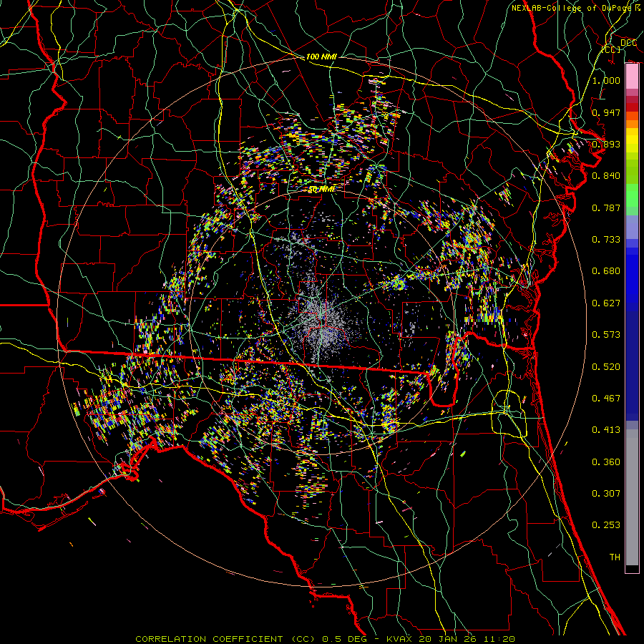Image resolution: width=644 pixels, height=644 pixels.
Task: Click the 100 NMI range ring label
Action: point(321,57)
